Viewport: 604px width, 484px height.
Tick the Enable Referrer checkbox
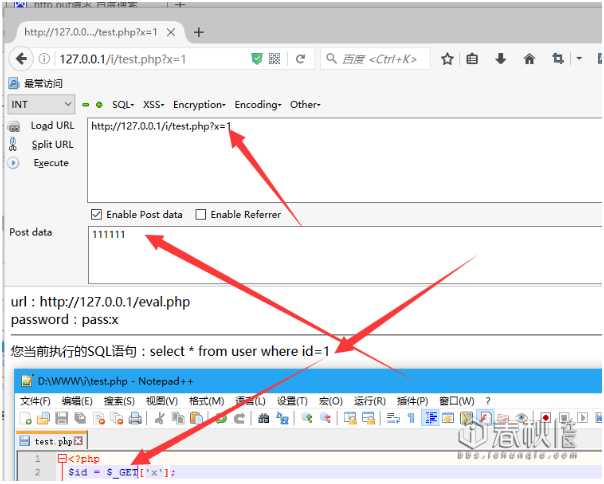pyautogui.click(x=200, y=214)
